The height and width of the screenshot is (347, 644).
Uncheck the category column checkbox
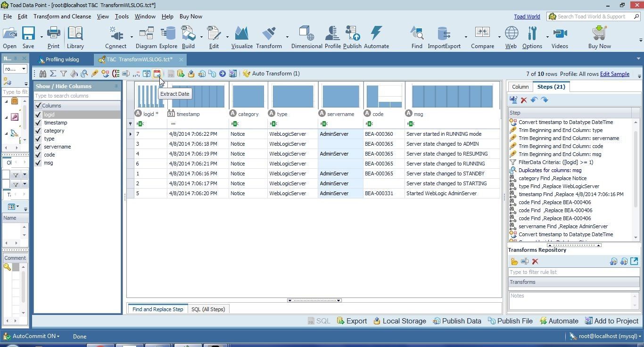click(38, 131)
